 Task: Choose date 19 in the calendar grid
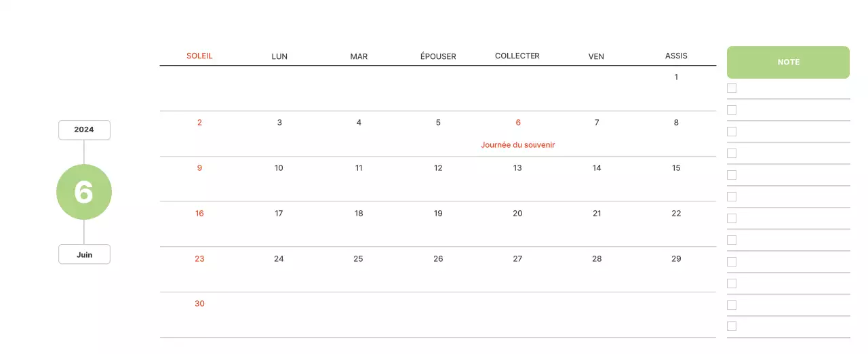tap(438, 214)
